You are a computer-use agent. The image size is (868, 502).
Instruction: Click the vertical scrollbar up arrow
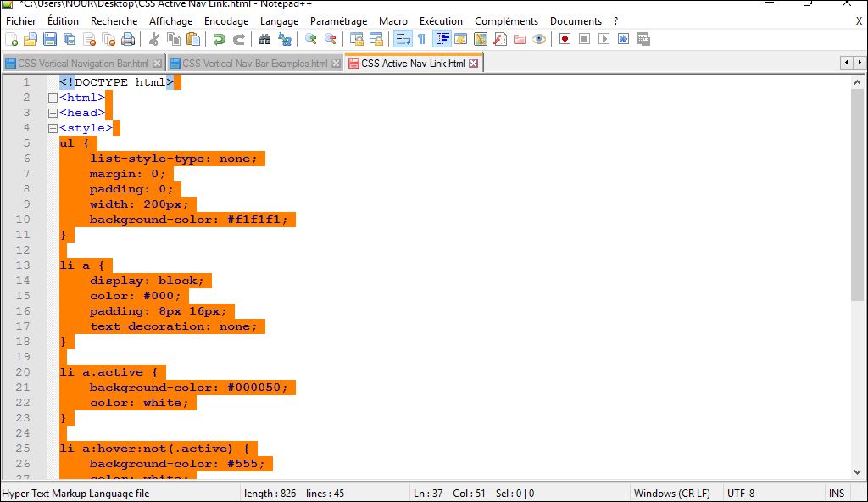tap(858, 82)
